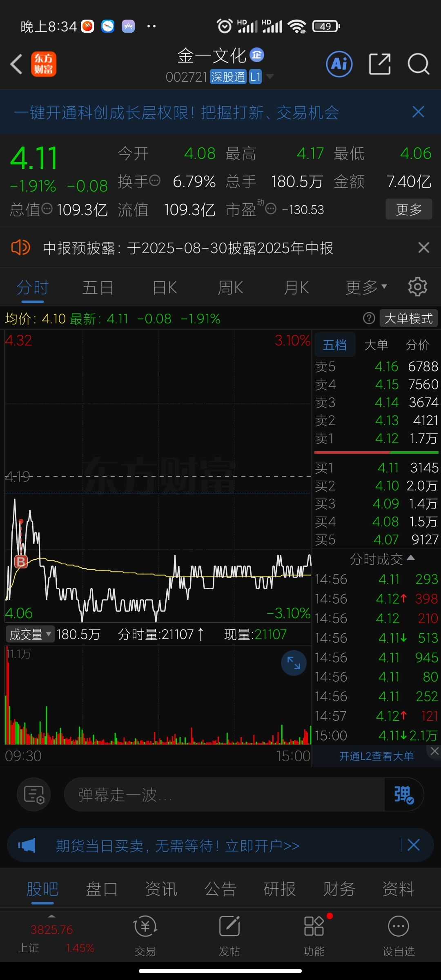The image size is (441, 980).
Task: Collapse the 分时成交 section arrow
Action: (x=411, y=558)
